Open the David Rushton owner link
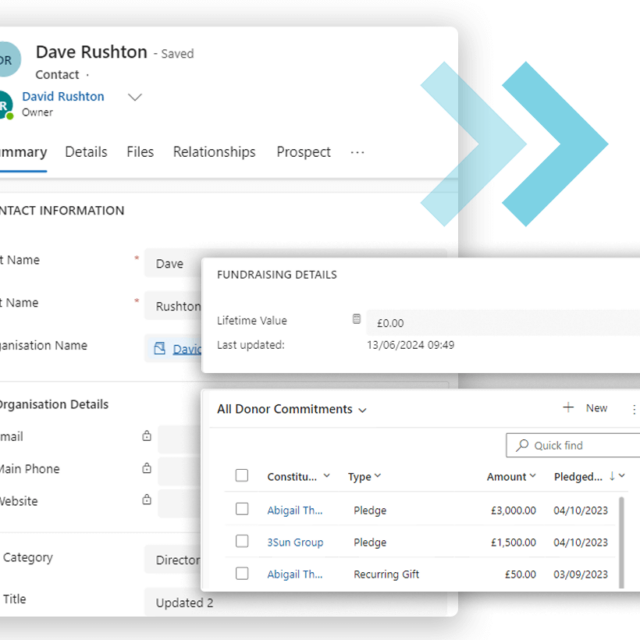 click(x=63, y=97)
